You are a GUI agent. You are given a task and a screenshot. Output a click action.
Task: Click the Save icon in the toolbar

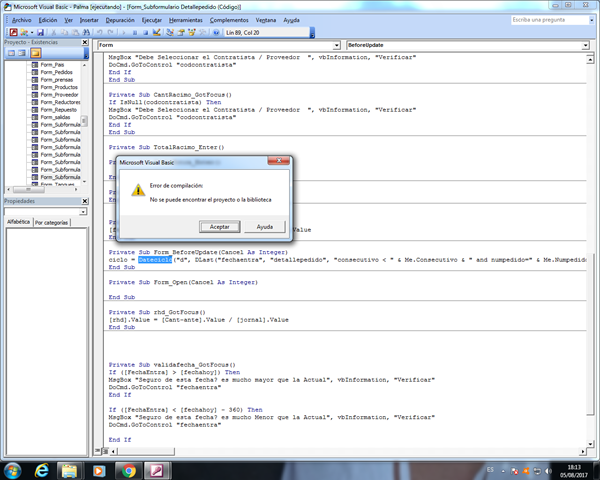click(x=40, y=32)
